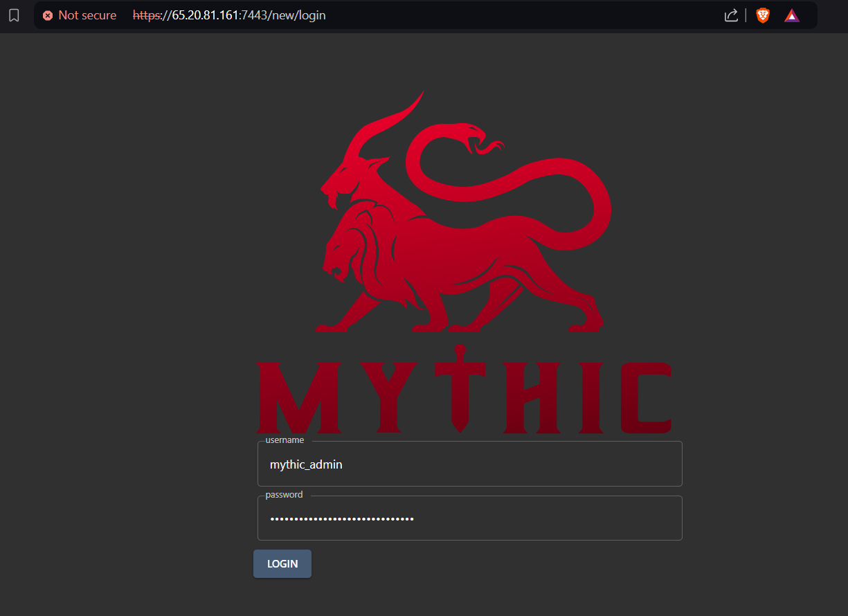Click the share page icon

point(731,15)
